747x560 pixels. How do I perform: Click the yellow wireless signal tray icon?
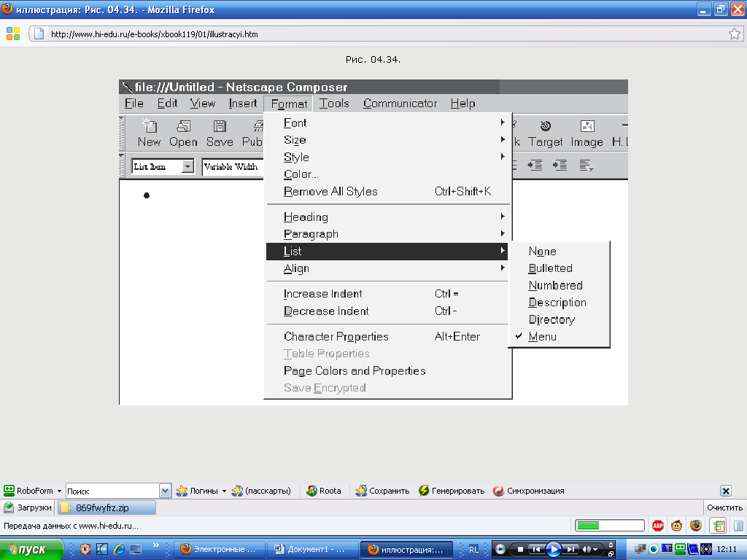[706, 549]
